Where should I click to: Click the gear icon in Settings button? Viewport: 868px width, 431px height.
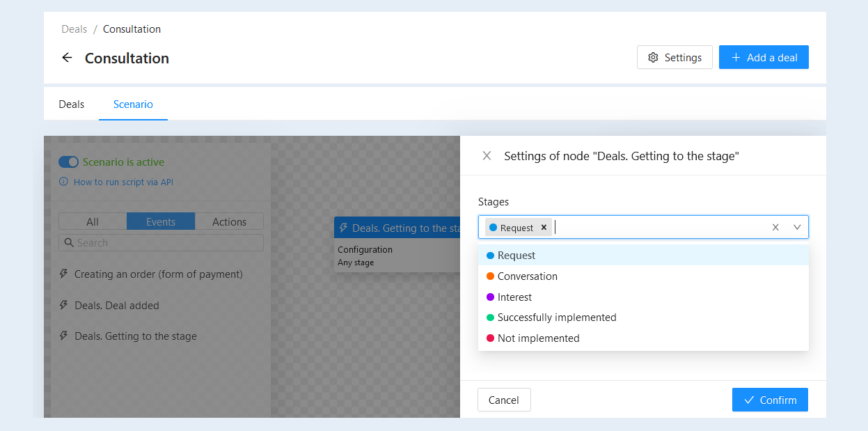pyautogui.click(x=653, y=58)
